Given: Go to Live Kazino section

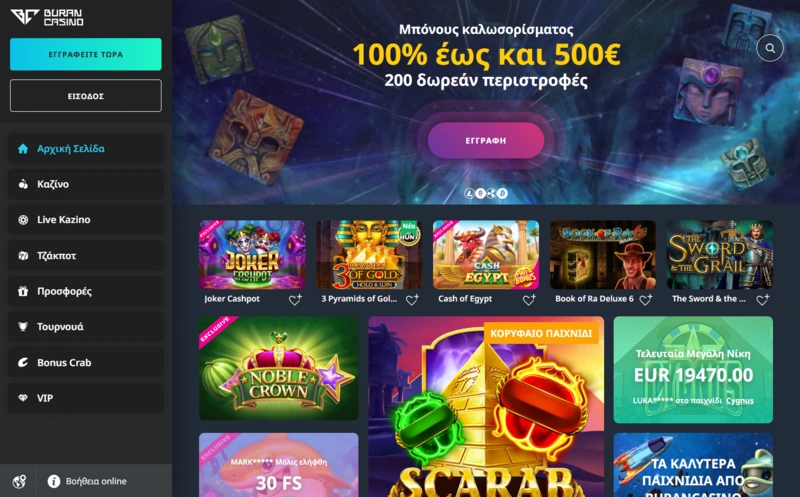Looking at the screenshot, I should click(x=86, y=220).
